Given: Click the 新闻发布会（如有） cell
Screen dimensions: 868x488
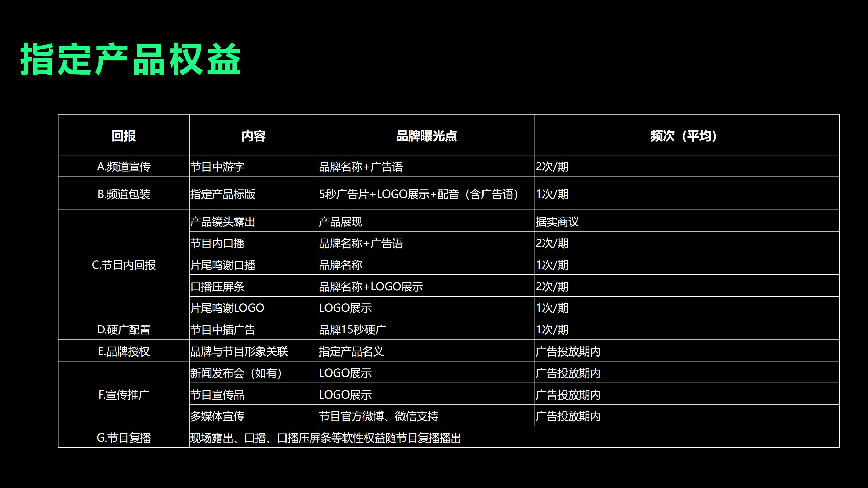Looking at the screenshot, I should [x=254, y=372].
